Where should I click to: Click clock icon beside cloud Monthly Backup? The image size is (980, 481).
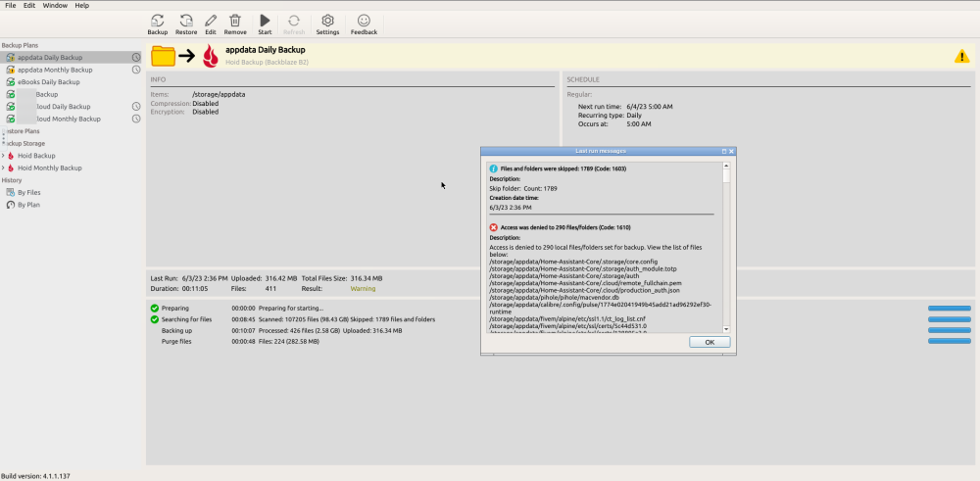pyautogui.click(x=135, y=119)
